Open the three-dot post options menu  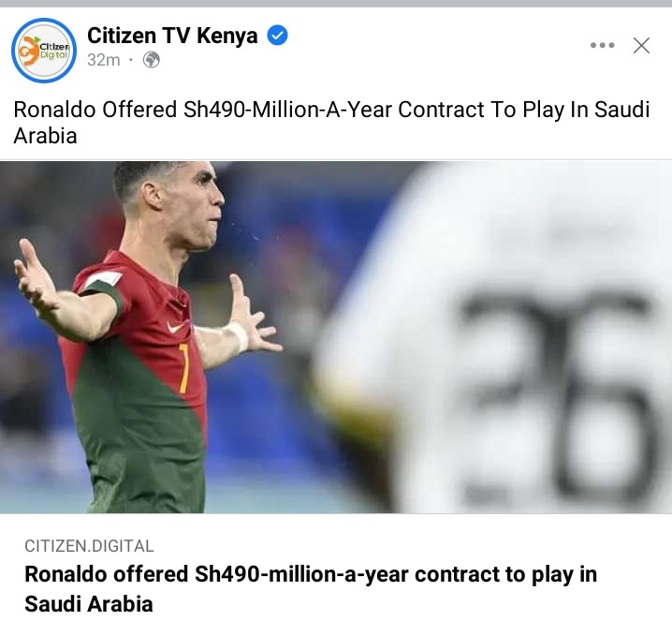click(602, 45)
